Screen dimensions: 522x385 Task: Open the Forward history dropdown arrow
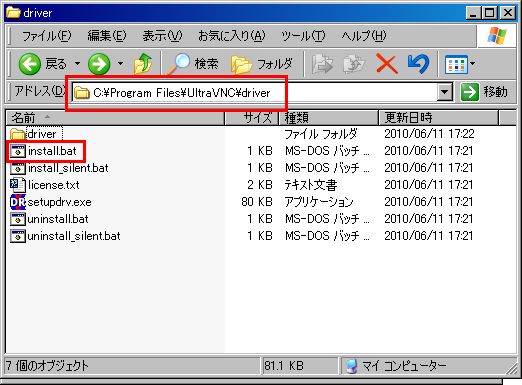(121, 63)
